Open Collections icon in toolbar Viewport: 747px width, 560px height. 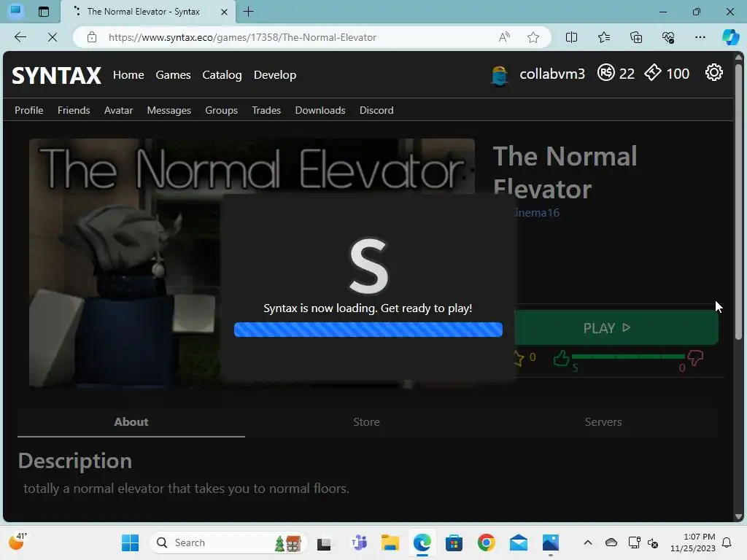(x=636, y=37)
